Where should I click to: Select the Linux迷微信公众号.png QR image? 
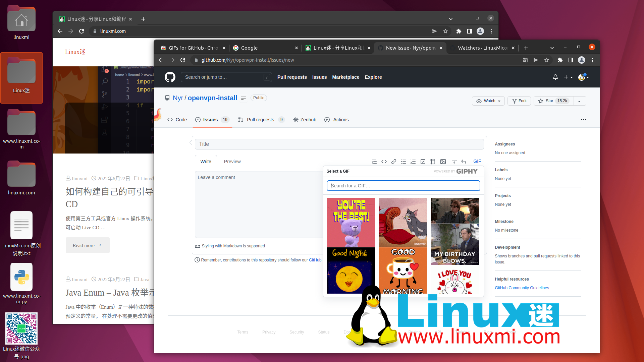[x=21, y=336]
